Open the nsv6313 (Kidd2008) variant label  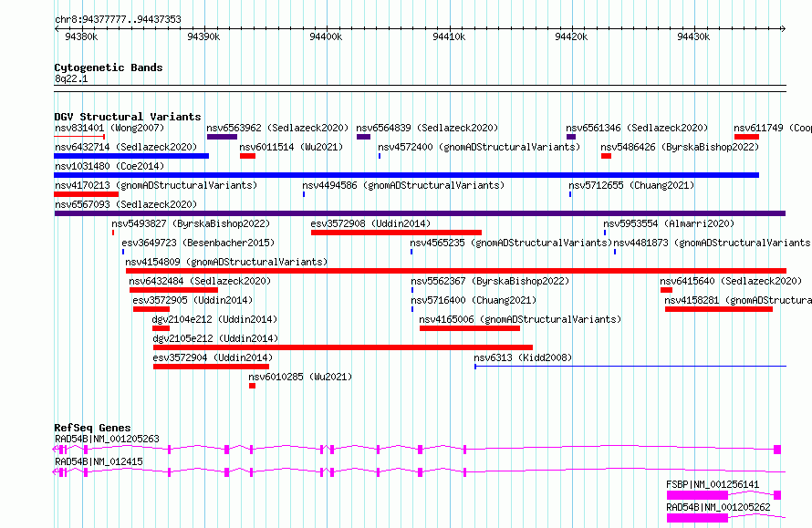coord(523,357)
